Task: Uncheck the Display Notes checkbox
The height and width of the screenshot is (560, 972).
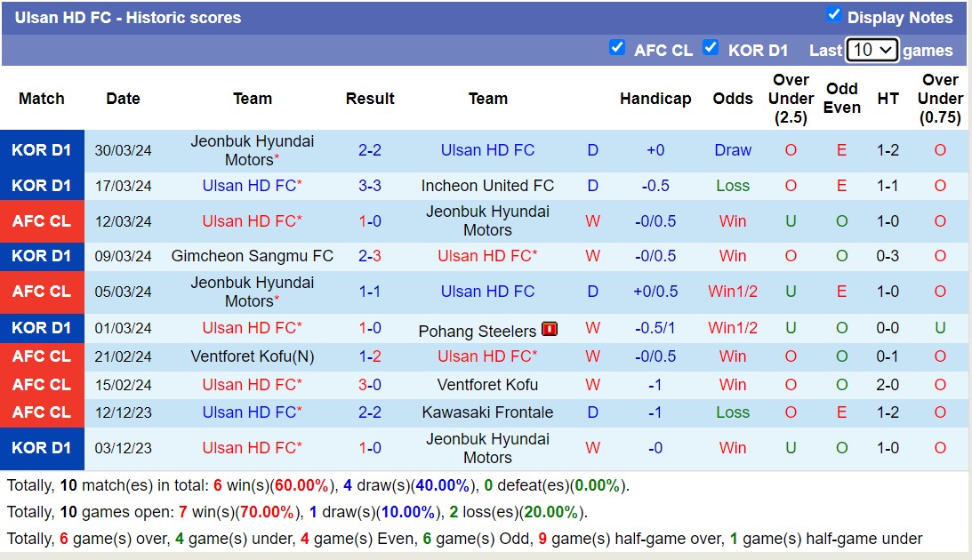Action: click(834, 12)
